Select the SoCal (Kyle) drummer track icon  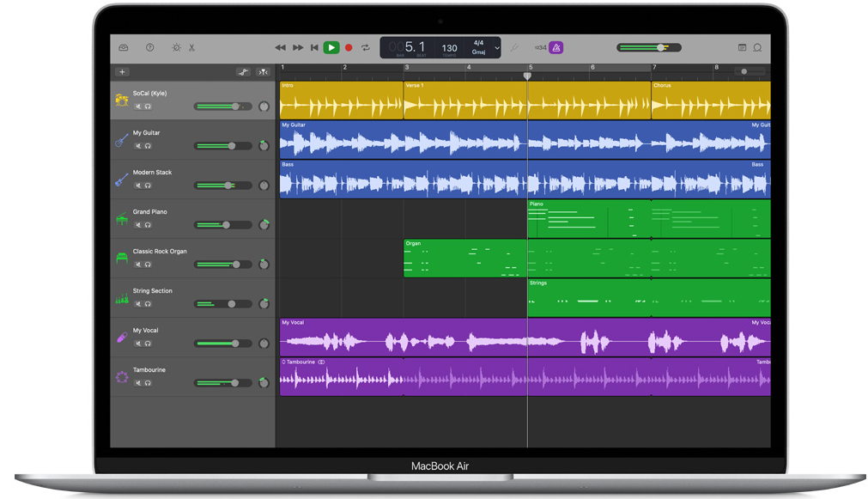click(x=122, y=100)
